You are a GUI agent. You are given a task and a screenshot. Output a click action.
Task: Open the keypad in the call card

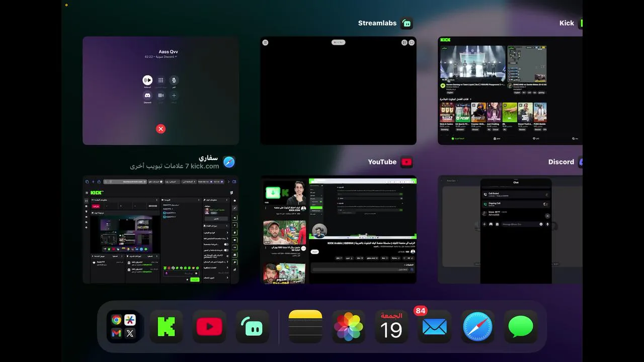(161, 80)
